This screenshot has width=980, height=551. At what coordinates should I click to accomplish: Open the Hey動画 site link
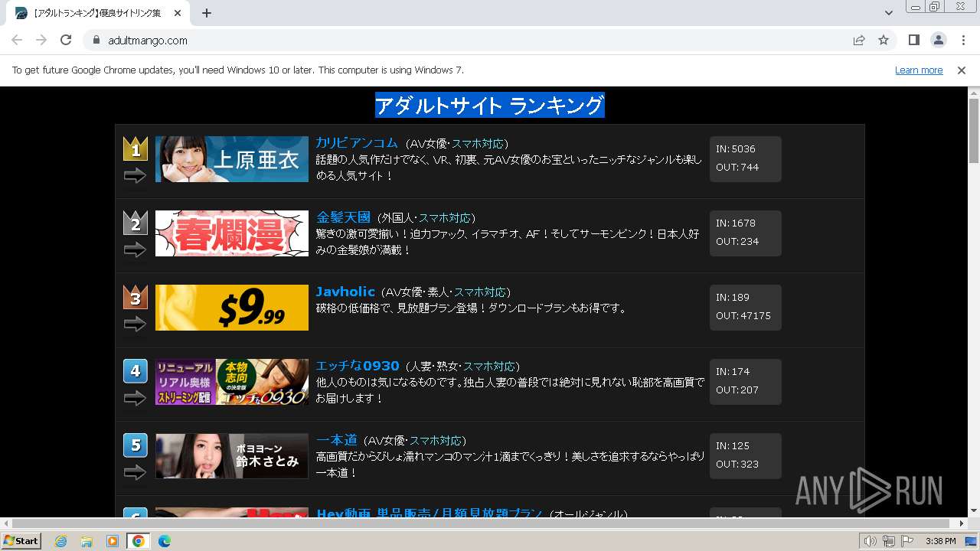tap(430, 514)
